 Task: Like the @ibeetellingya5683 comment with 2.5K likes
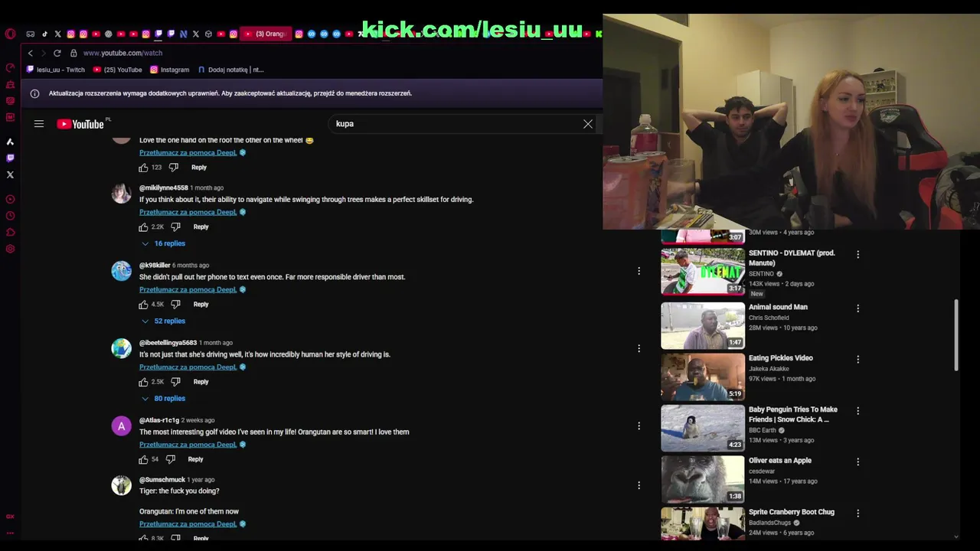(143, 382)
